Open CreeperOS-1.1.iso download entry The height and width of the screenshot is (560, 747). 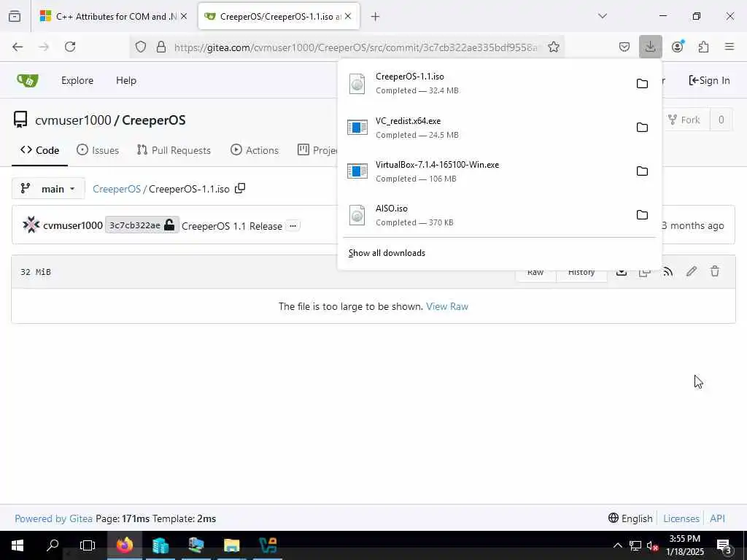486,83
